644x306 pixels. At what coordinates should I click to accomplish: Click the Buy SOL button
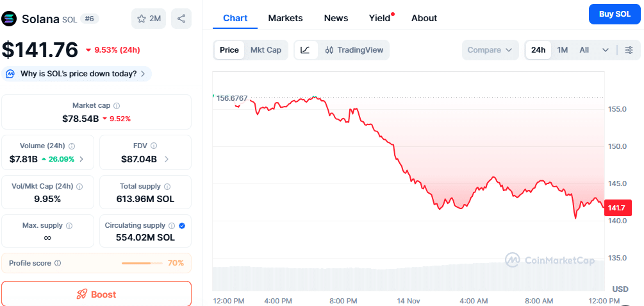point(614,14)
